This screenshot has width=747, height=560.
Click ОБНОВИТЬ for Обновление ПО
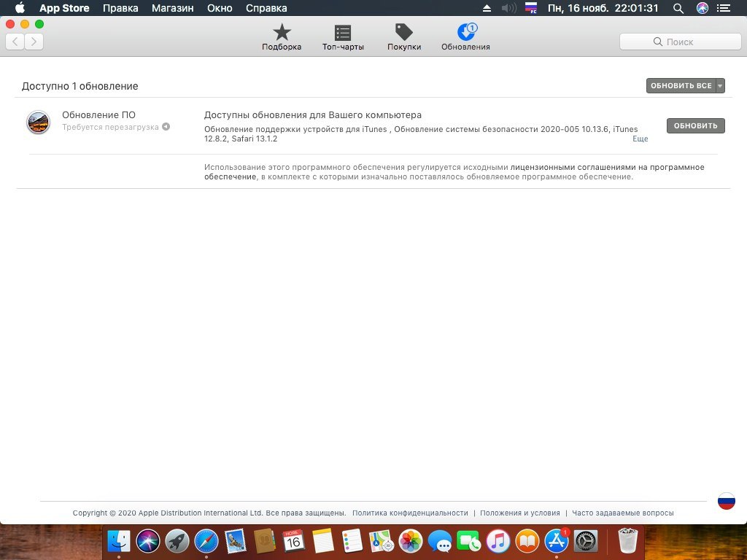point(695,125)
